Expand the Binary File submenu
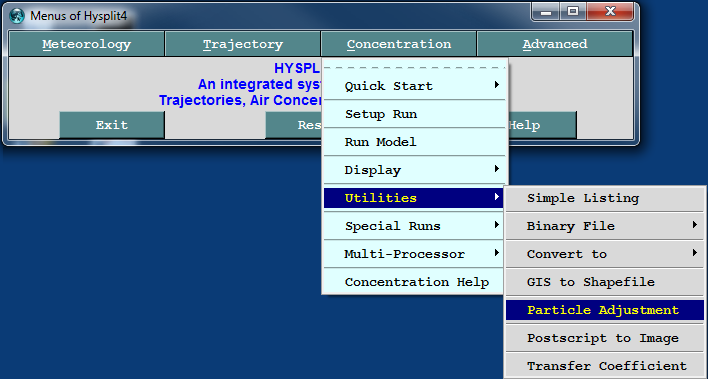The height and width of the screenshot is (379, 708). point(605,226)
